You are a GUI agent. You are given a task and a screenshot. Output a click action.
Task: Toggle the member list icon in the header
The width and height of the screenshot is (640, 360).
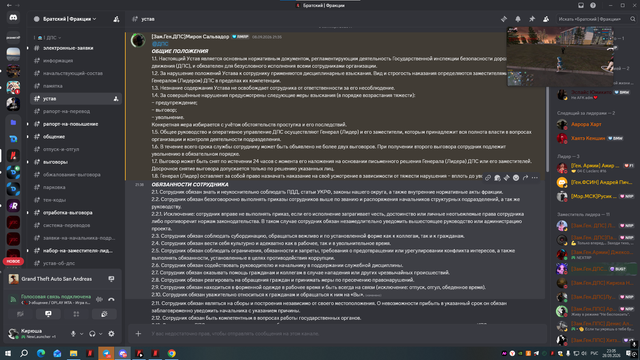546,19
